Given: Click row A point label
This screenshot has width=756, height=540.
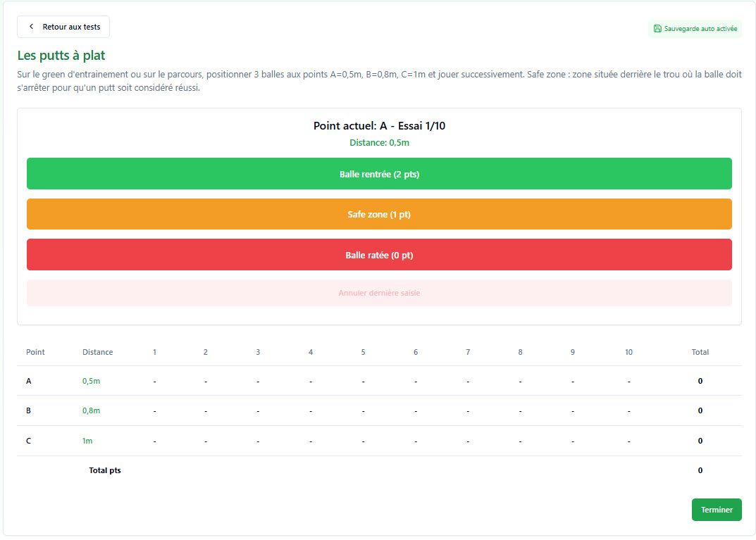Looking at the screenshot, I should [28, 381].
